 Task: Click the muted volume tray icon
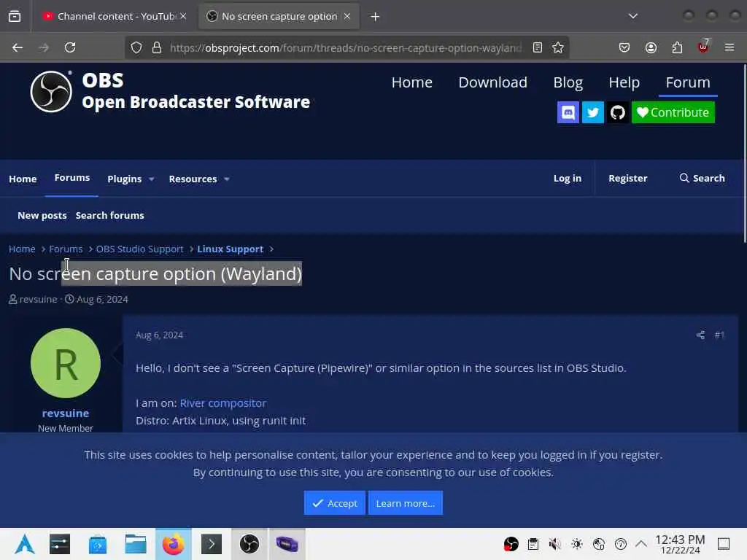pyautogui.click(x=554, y=544)
